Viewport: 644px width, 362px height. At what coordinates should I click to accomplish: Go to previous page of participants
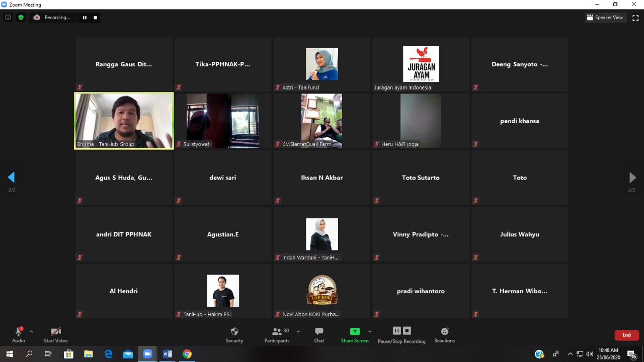point(11,177)
